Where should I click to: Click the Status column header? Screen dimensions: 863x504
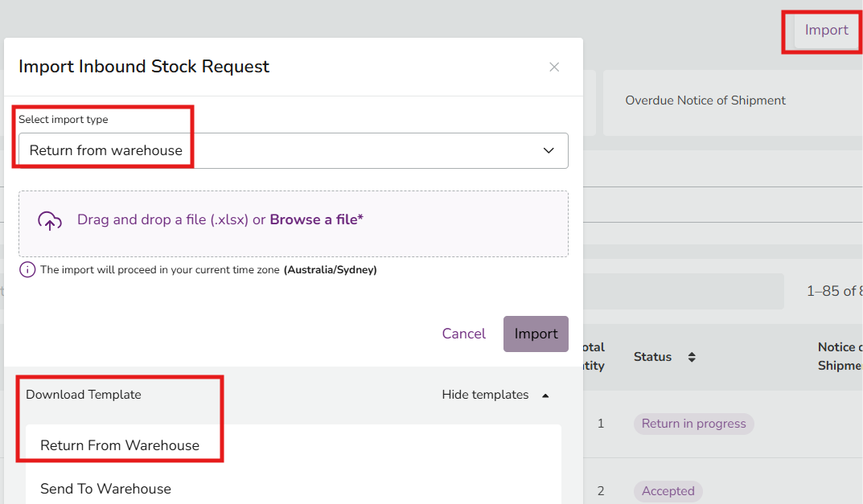click(x=652, y=357)
